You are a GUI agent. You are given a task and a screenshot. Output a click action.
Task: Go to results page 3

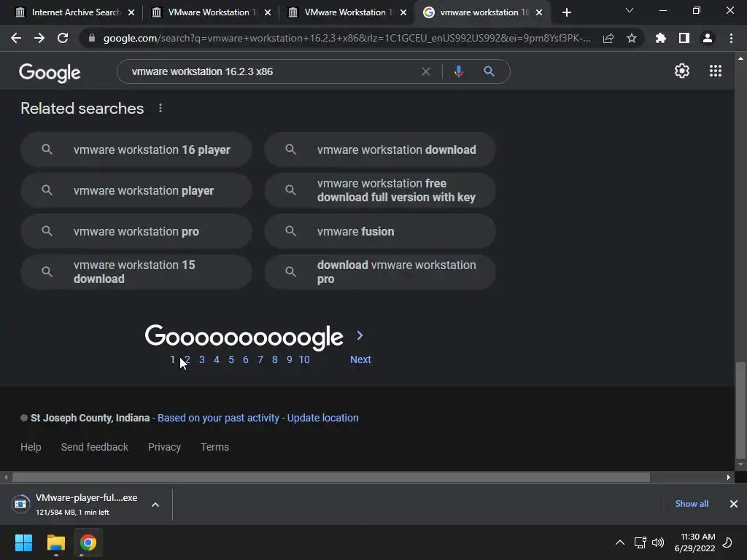[202, 359]
